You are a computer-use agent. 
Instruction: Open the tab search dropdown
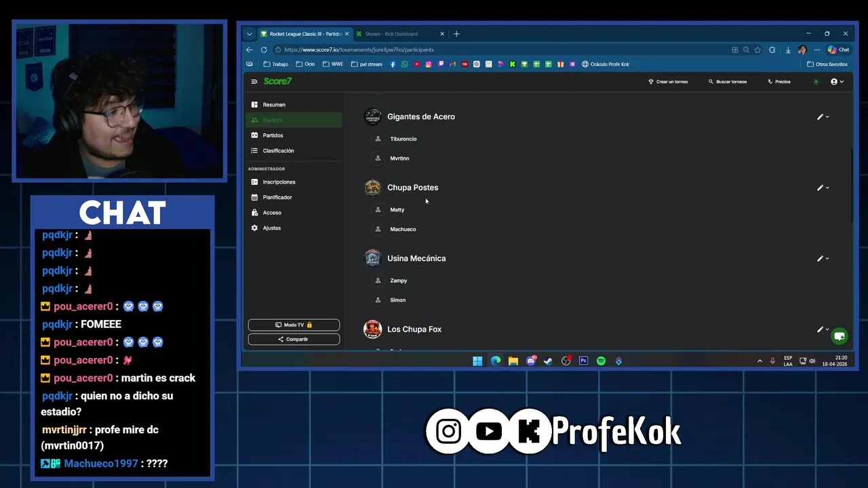(x=250, y=34)
